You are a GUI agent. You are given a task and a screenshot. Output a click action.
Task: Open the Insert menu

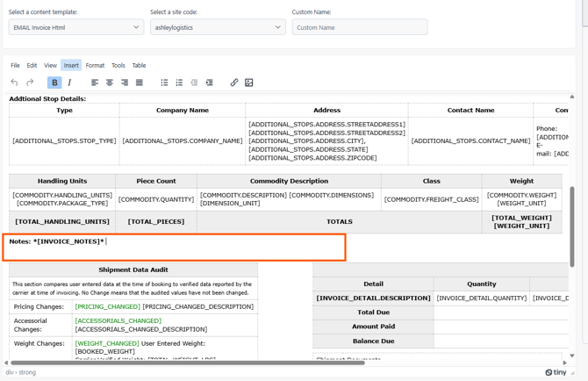click(x=71, y=65)
